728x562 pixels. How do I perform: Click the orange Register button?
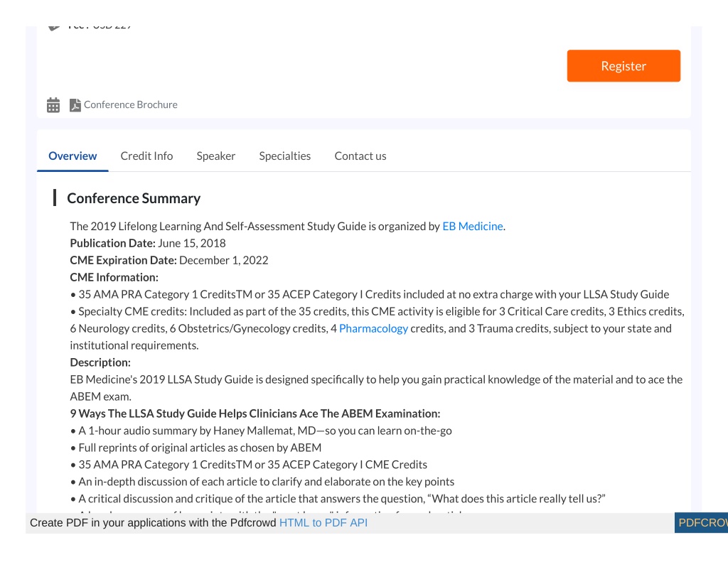tap(623, 66)
